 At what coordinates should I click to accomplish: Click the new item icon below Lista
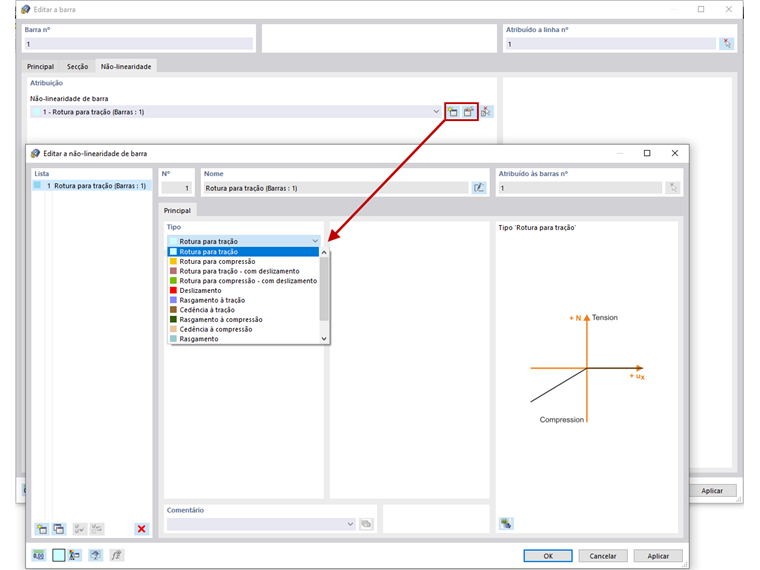point(42,529)
